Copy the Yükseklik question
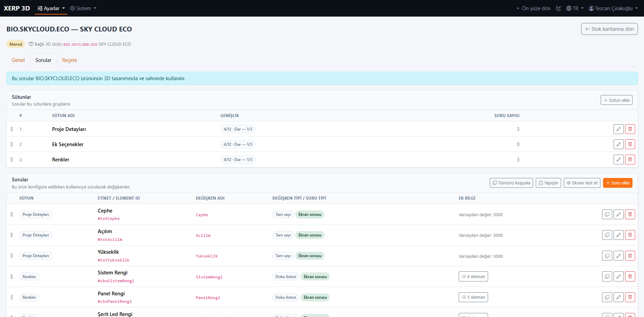 click(x=607, y=256)
